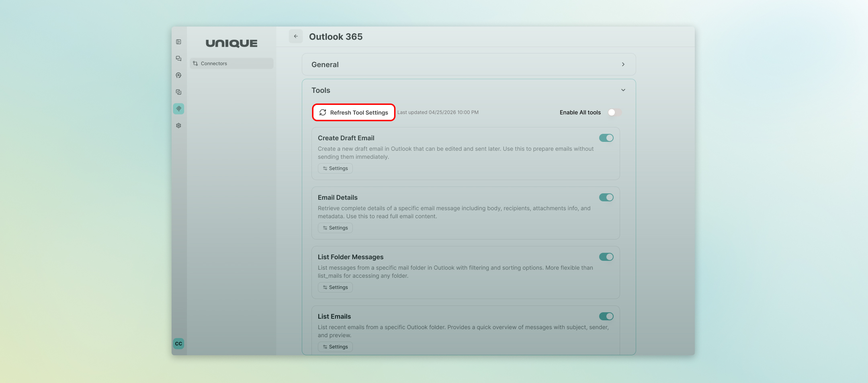Screen dimensions: 868x383
Task: Click the Email Details title
Action: click(x=338, y=197)
